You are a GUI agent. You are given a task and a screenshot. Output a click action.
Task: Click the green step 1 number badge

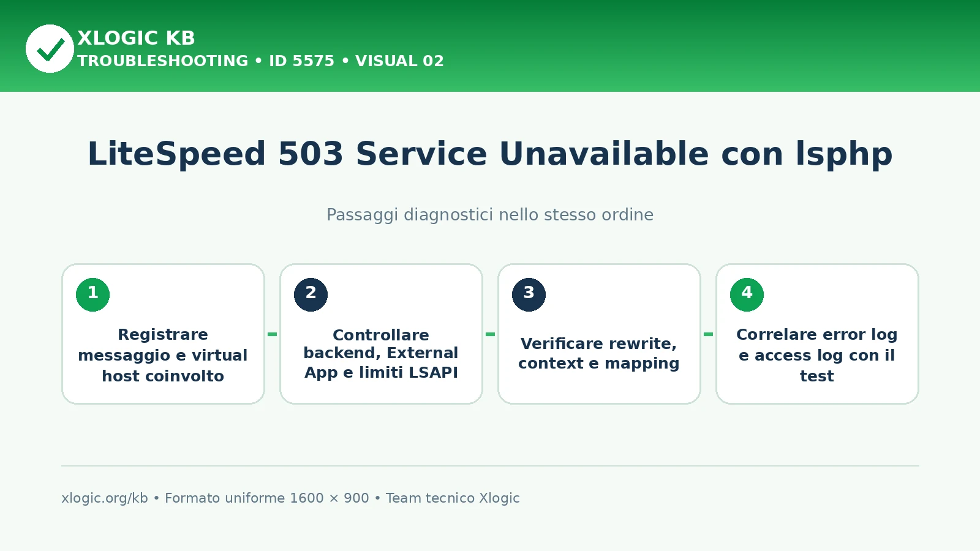[92, 294]
